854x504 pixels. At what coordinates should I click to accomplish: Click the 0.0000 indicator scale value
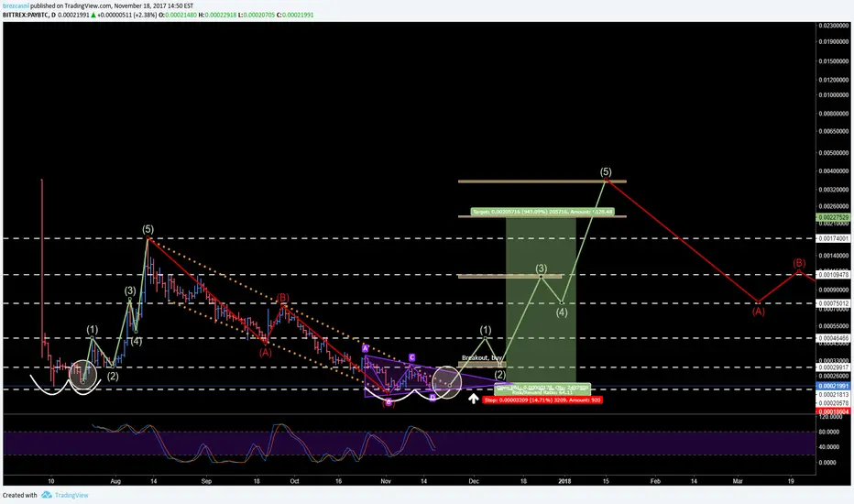[x=828, y=463]
